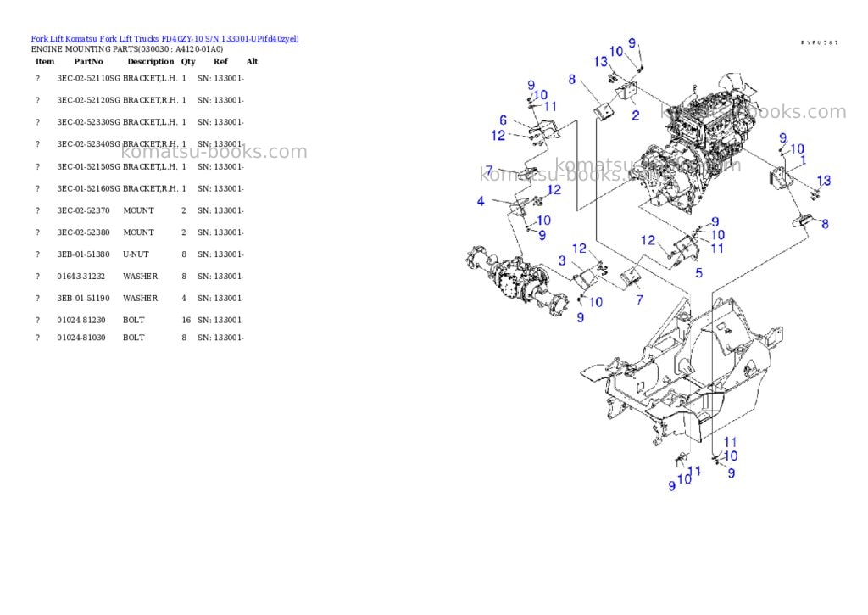Select part number 01024-81230
The width and height of the screenshot is (868, 615).
pos(81,321)
